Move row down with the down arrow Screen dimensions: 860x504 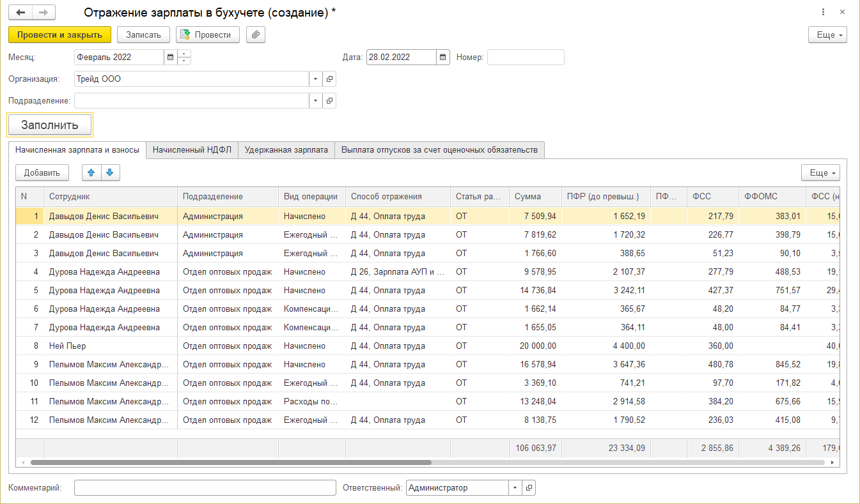[110, 172]
